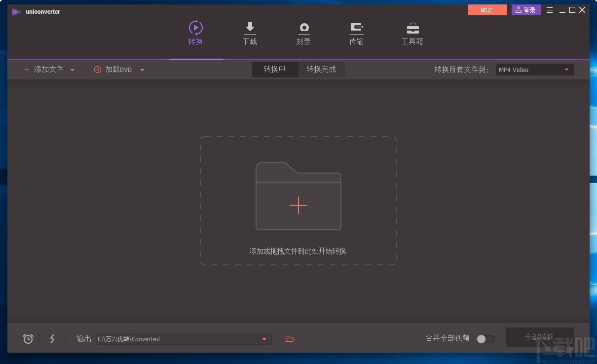Click the high-speed conversion lightning icon
The width and height of the screenshot is (597, 364).
coord(52,339)
